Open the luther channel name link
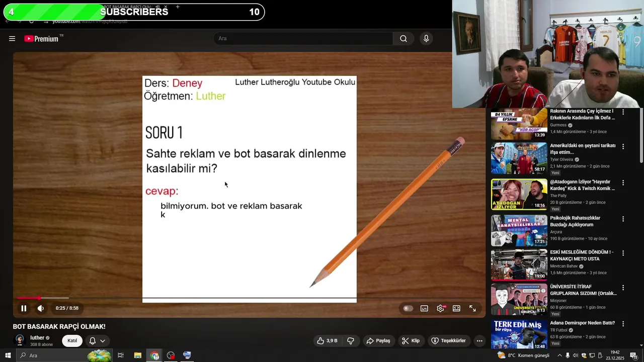The width and height of the screenshot is (644, 362). (x=37, y=338)
